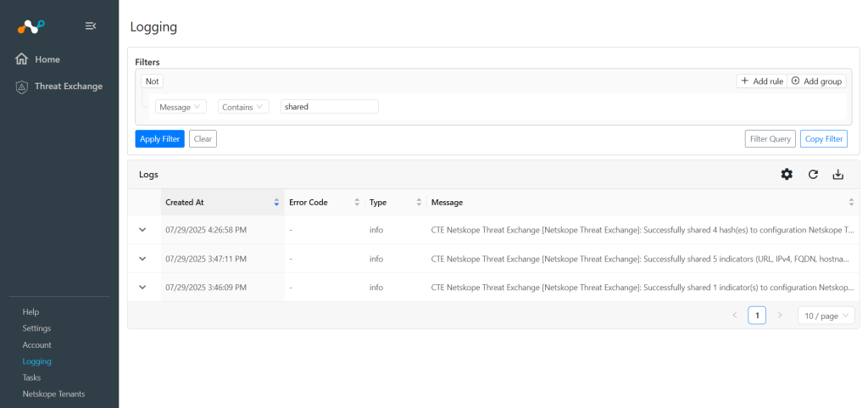Click info type in the 3:46:09 PM row
The height and width of the screenshot is (408, 868).
coord(376,288)
